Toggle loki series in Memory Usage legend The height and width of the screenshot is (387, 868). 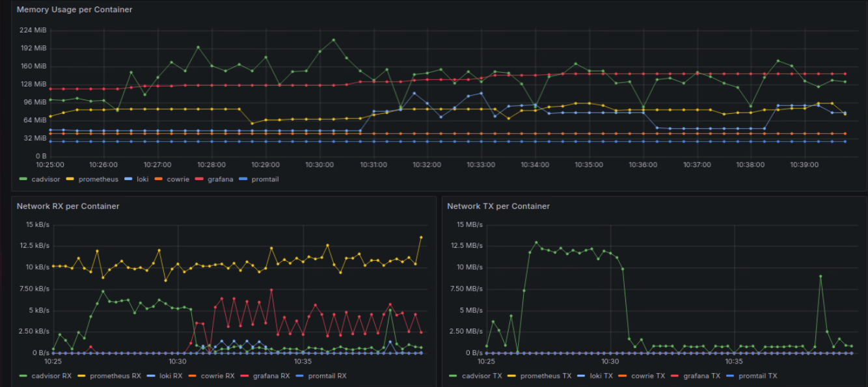(142, 179)
